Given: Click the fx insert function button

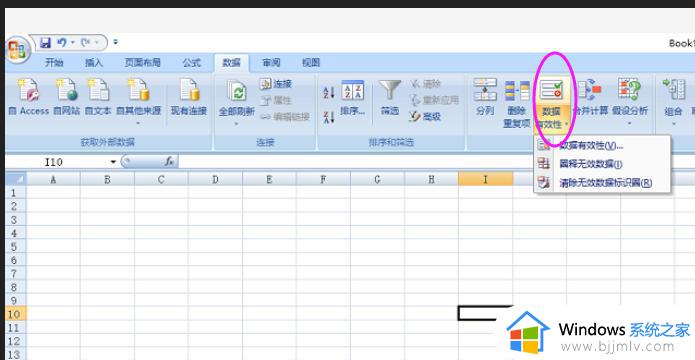Looking at the screenshot, I should pos(169,161).
